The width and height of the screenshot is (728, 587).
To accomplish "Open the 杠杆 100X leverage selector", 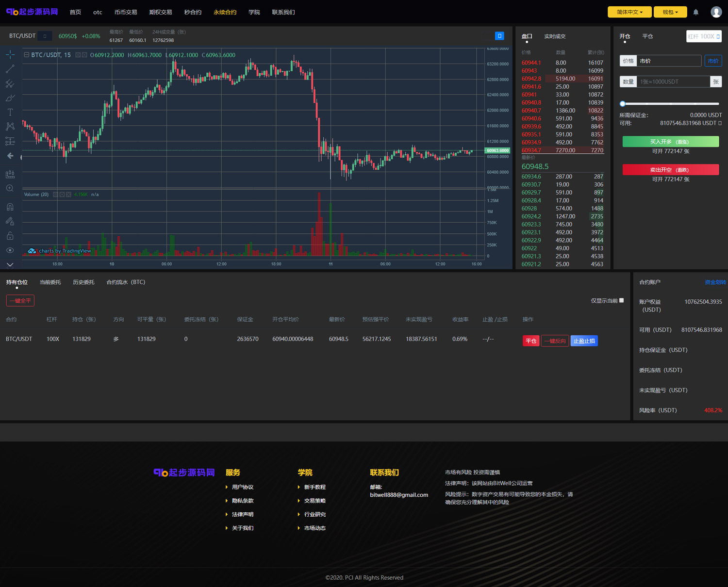I will (703, 36).
